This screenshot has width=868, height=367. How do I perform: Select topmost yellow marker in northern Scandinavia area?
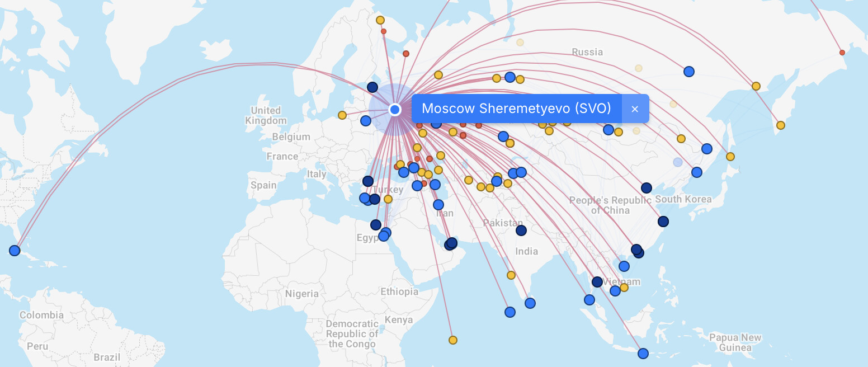point(380,20)
